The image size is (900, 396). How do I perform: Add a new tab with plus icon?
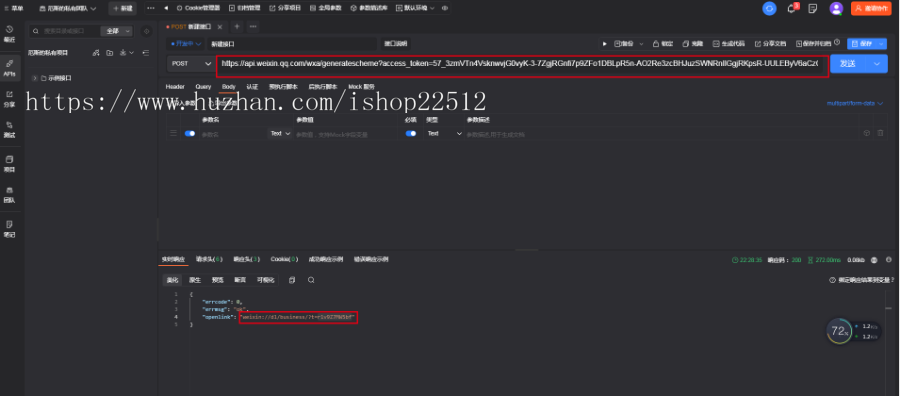pos(237,26)
